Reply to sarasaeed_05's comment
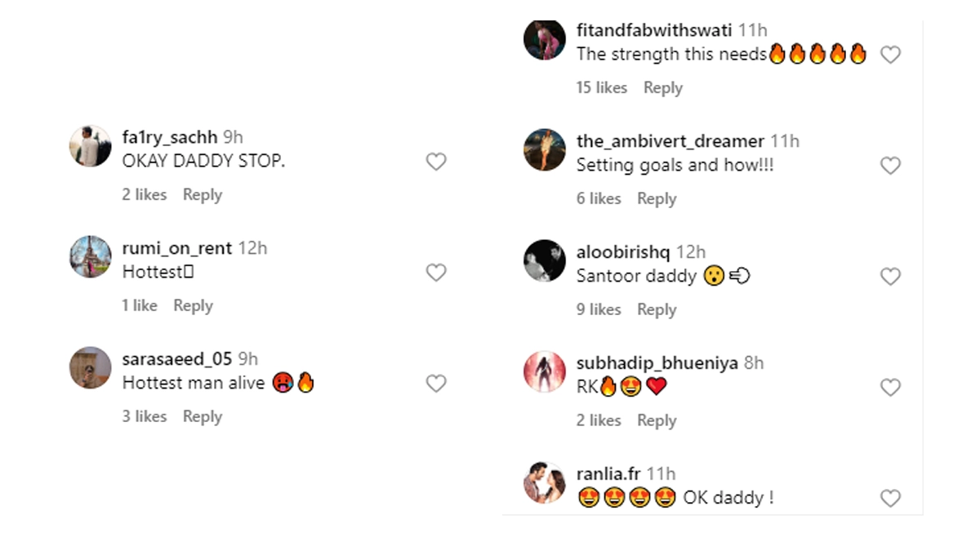This screenshot has height=551, width=980. [x=203, y=417]
